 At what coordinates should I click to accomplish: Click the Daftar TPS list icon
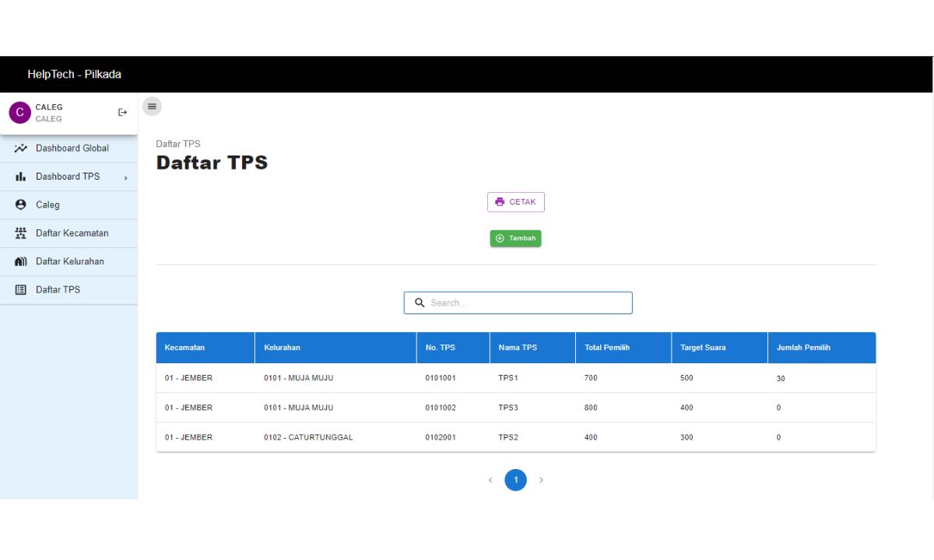[21, 290]
